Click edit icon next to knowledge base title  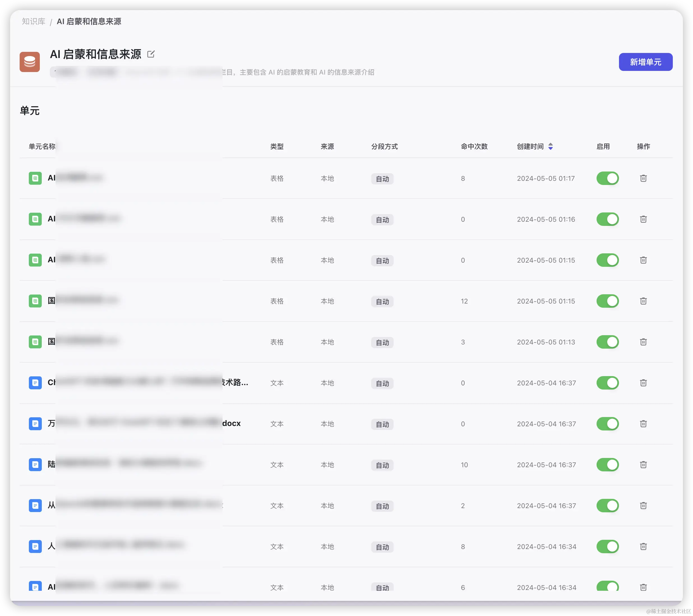151,54
